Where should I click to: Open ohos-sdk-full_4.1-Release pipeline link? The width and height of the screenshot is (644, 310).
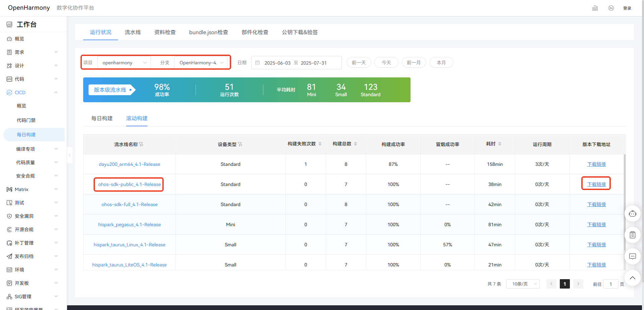129,204
